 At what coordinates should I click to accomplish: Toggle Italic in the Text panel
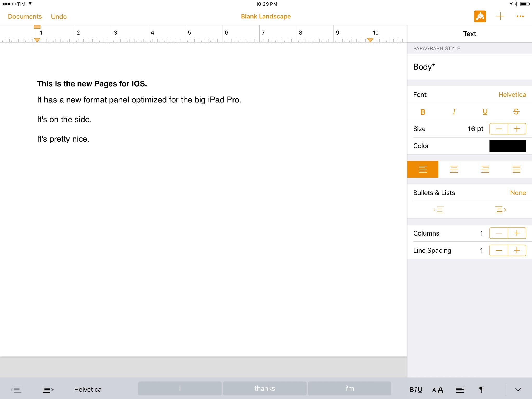click(454, 112)
